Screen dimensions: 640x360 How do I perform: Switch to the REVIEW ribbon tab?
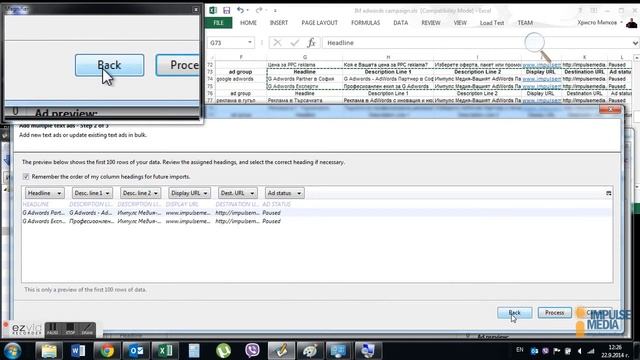point(431,23)
